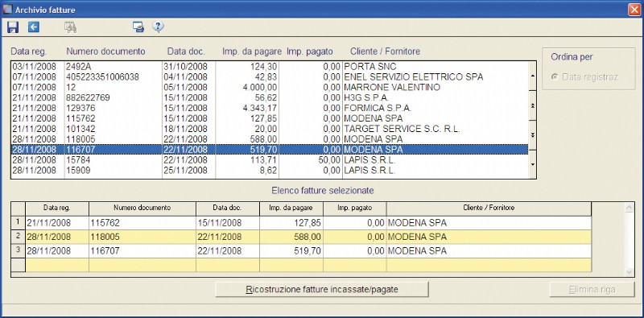
Task: Click the invoice list single-down arrow
Action: 533,164
